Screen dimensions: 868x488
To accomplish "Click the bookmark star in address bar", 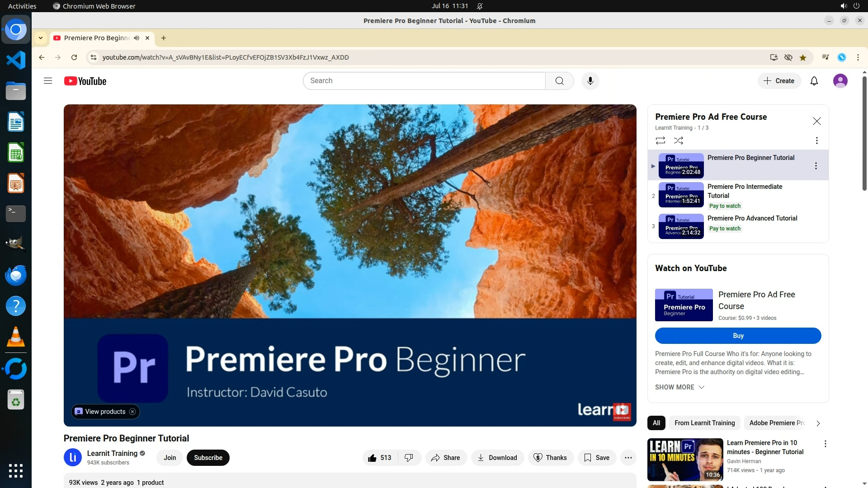I will click(803, 57).
